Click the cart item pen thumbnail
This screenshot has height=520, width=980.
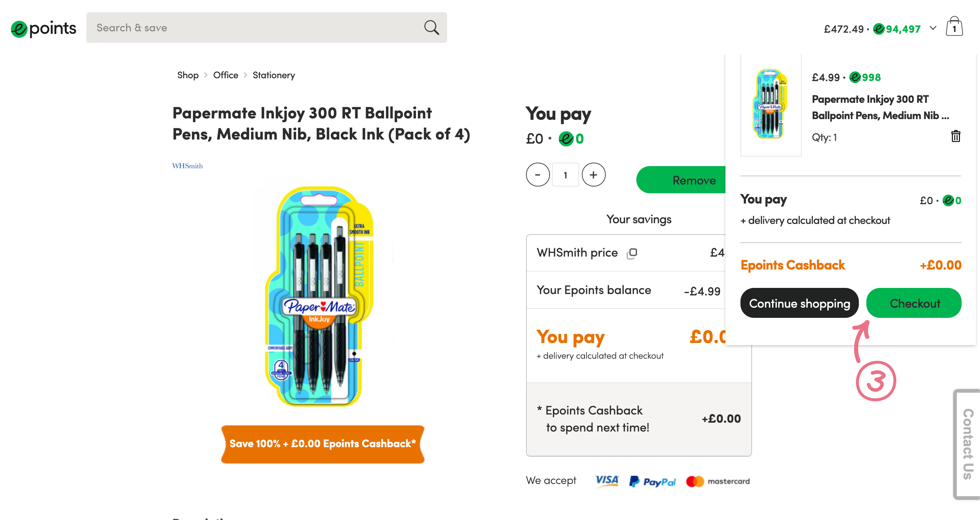click(770, 104)
